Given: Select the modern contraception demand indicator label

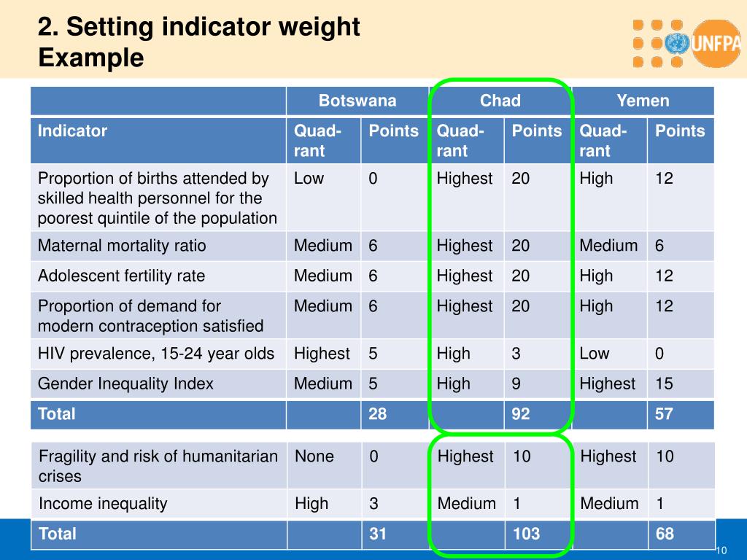Looking at the screenshot, I should coord(150,316).
